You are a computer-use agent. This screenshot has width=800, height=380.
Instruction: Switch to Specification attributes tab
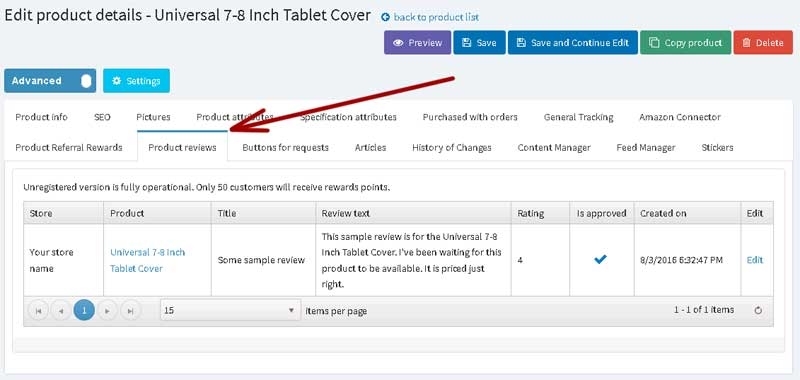(x=348, y=117)
